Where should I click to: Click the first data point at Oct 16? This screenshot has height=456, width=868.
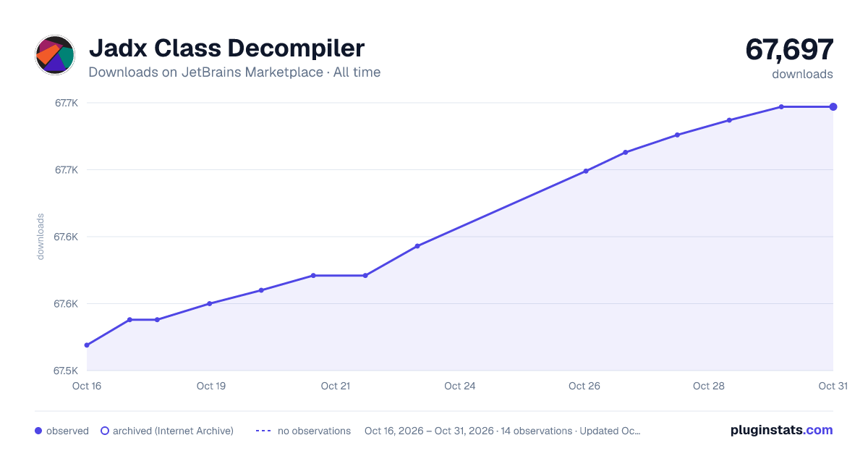(87, 345)
